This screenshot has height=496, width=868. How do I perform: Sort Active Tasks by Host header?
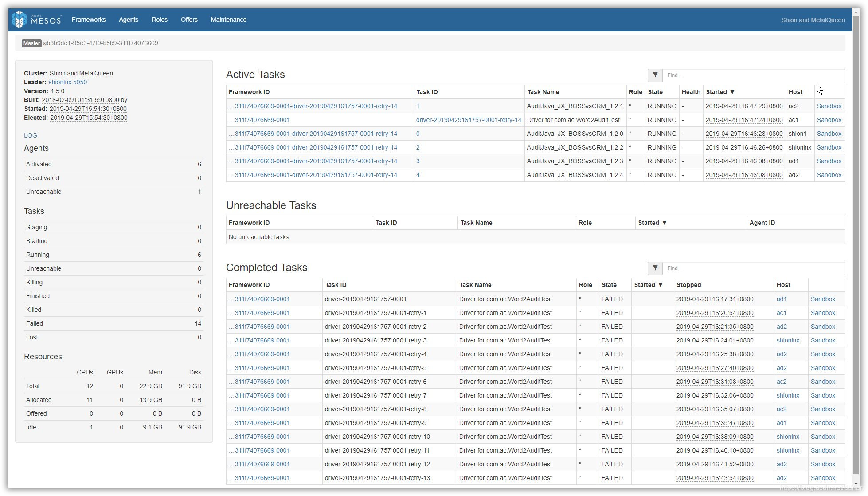(795, 92)
